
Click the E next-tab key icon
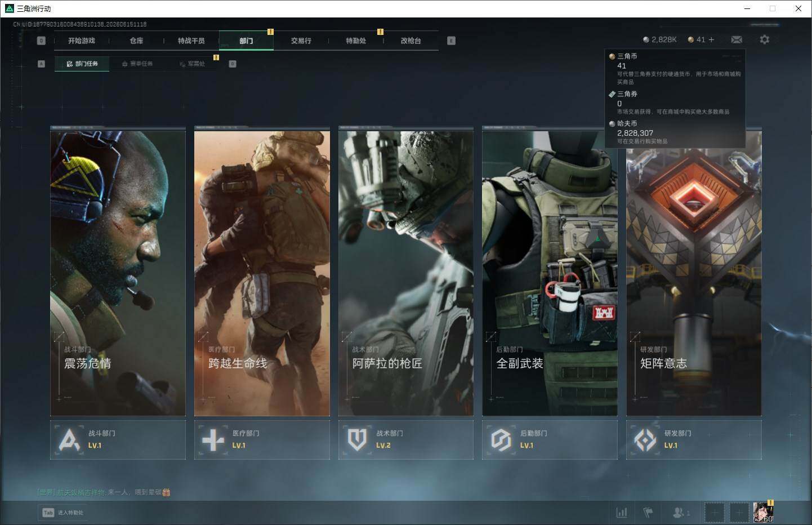pyautogui.click(x=451, y=41)
